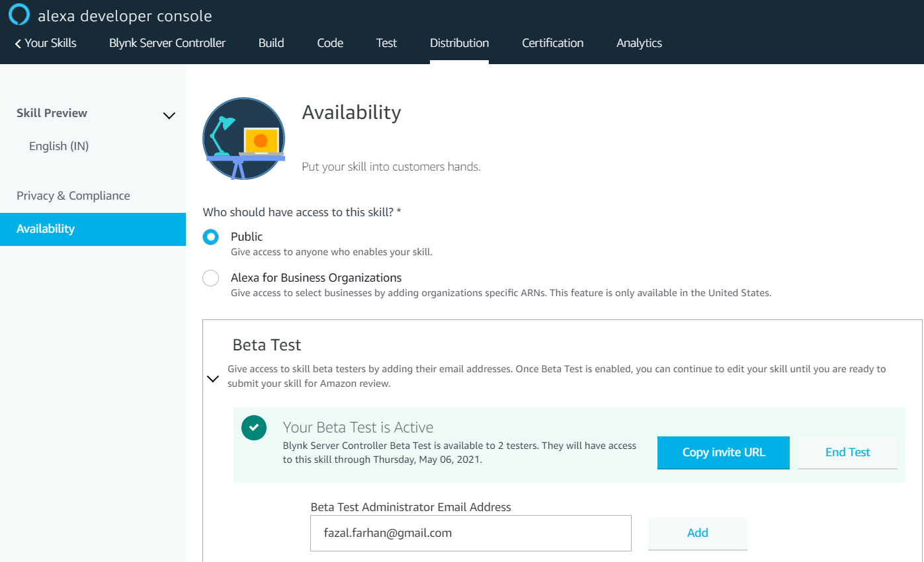Viewport: 924px width, 562px height.
Task: Collapse the Beta Test section chevron
Action: pyautogui.click(x=213, y=379)
